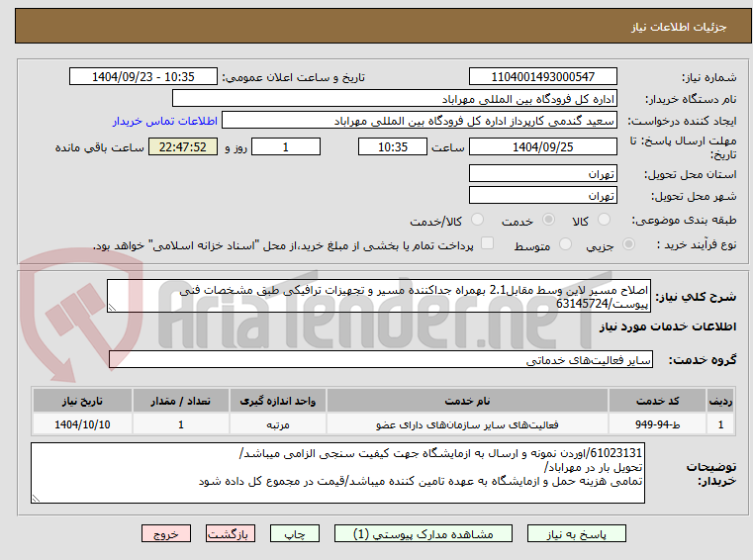Screen dimensions: 753x560
Task: Select the کالا/خدمت radio button
Action: tap(477, 220)
